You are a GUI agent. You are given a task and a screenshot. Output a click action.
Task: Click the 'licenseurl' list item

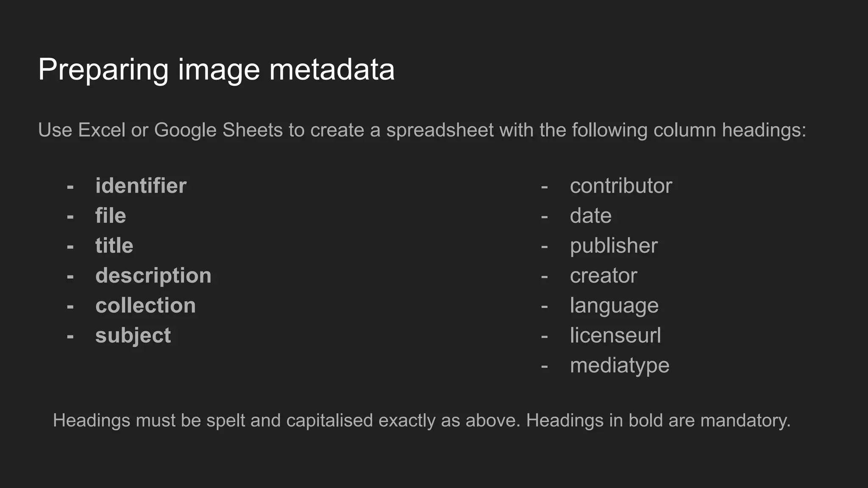pyautogui.click(x=615, y=335)
